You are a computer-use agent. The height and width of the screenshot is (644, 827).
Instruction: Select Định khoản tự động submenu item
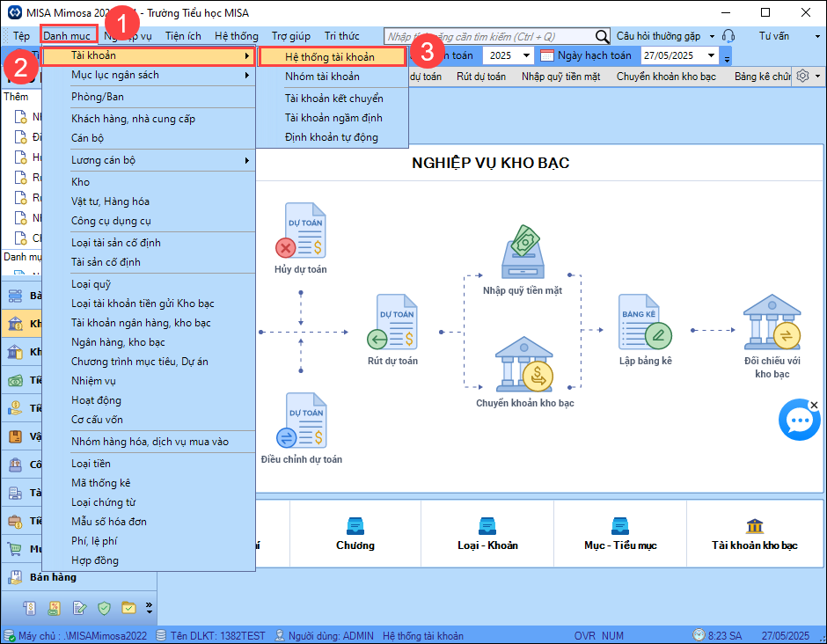[x=333, y=137]
